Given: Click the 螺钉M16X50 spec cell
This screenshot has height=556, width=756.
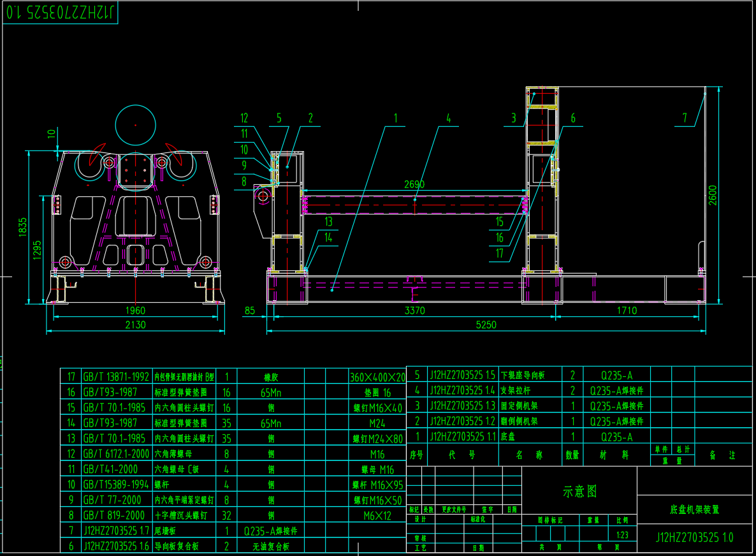Looking at the screenshot, I should (377, 501).
